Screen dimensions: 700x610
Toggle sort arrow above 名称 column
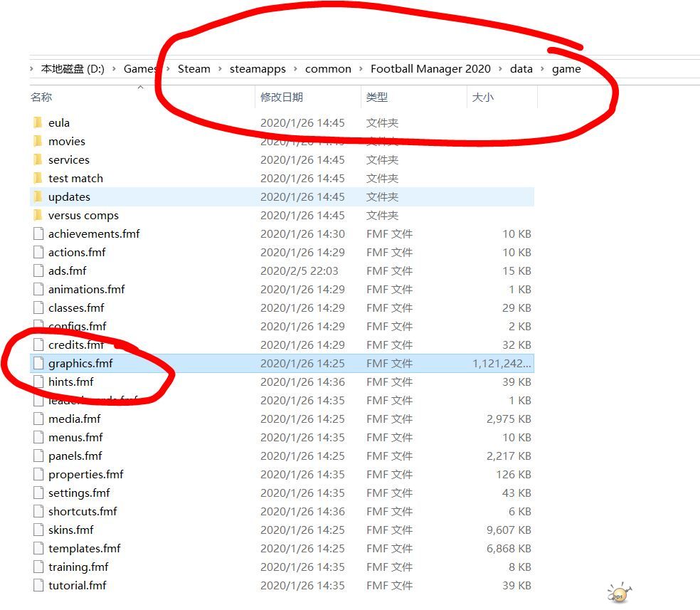(x=141, y=87)
